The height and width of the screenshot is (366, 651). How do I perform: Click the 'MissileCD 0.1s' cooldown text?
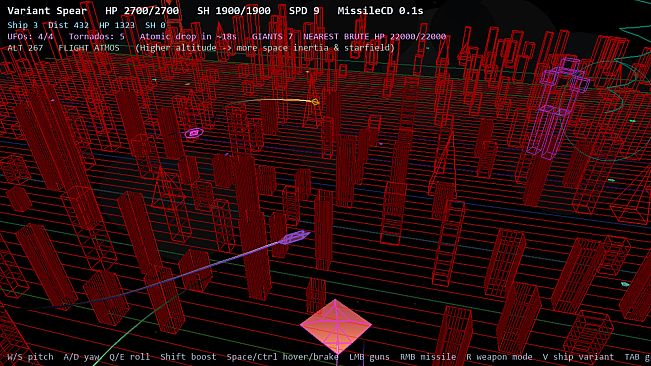[380, 11]
